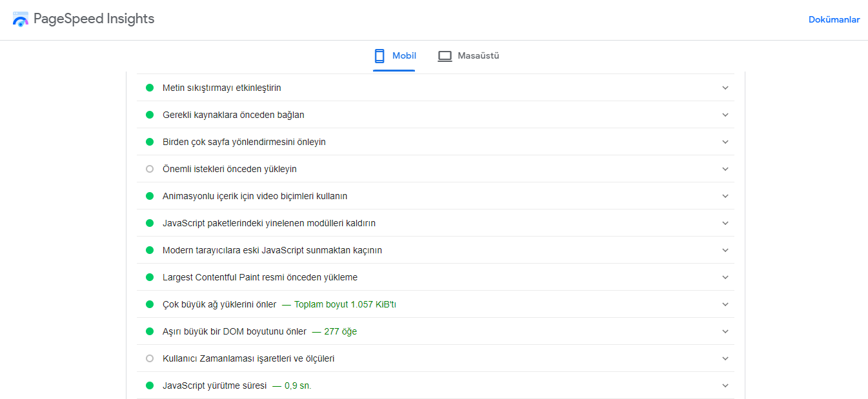Click green status dot for Metin sıkıştırmayı etkinleştirin
Screen dimensions: 868x399
pyautogui.click(x=150, y=88)
